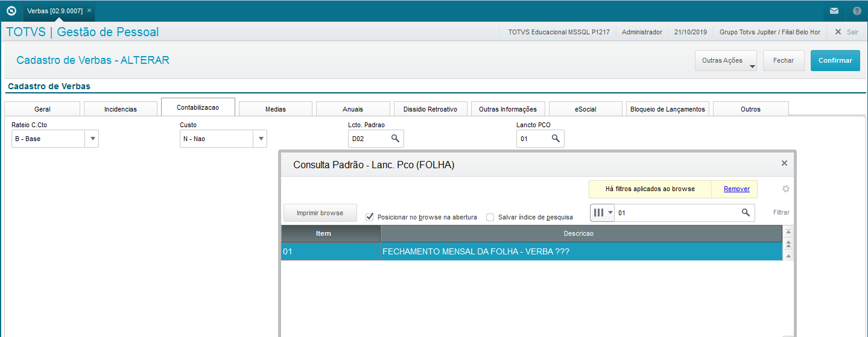Click the Remover filter link
868x337 pixels.
point(737,189)
